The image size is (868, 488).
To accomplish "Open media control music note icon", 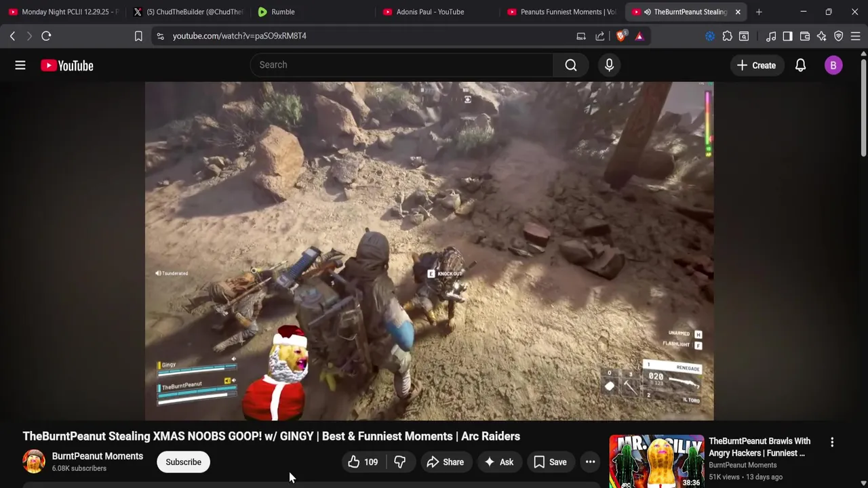I will point(771,36).
